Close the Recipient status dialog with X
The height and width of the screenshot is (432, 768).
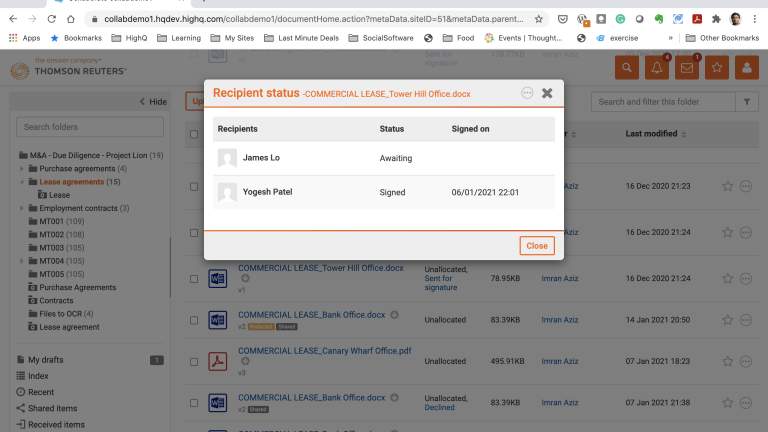pos(547,93)
